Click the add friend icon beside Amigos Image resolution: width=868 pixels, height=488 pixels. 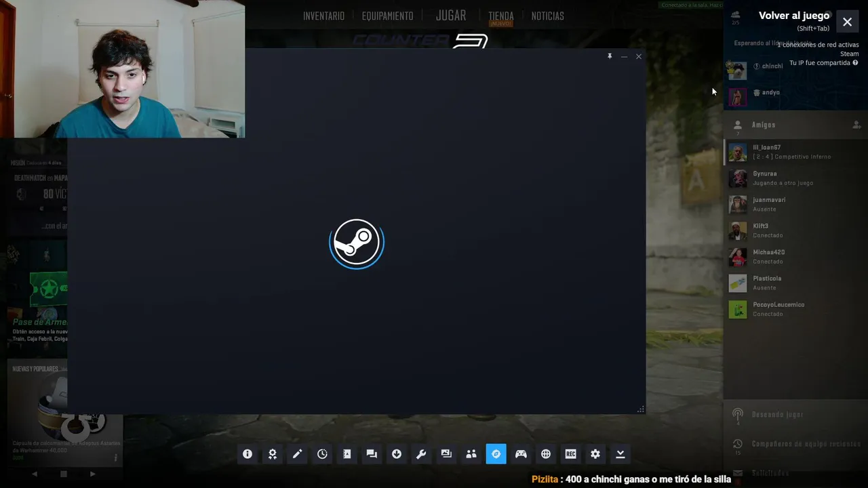856,125
